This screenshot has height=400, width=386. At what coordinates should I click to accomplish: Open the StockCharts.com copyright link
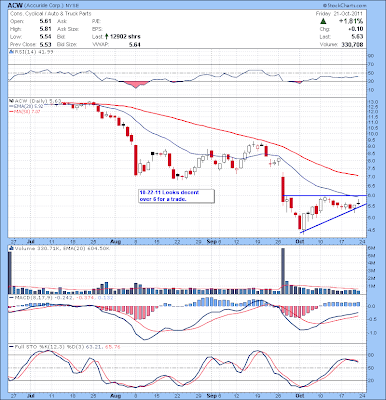(344, 6)
